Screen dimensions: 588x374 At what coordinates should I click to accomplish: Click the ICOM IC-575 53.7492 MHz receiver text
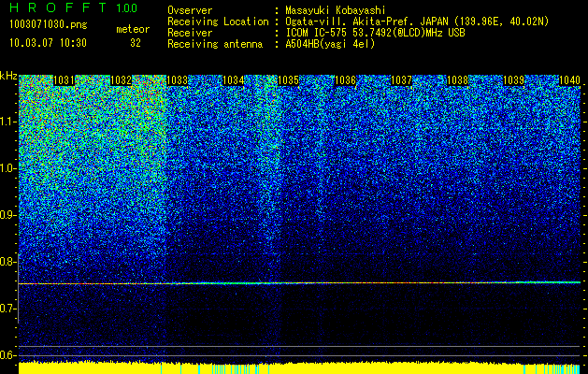375,33
